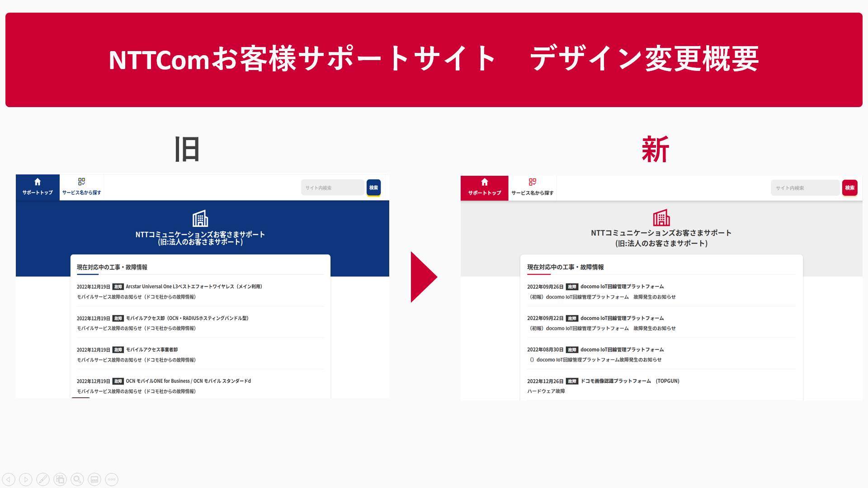
Task: Click the red home icon in new site
Action: click(485, 182)
